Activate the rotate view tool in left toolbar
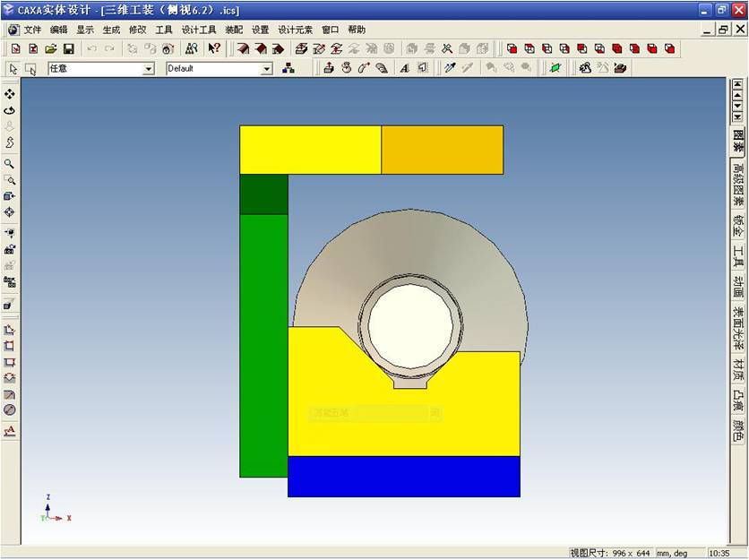The height and width of the screenshot is (560, 749). coord(10,110)
